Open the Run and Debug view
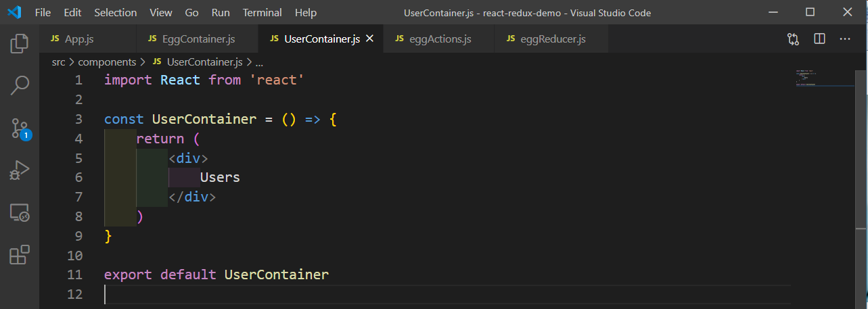 point(20,170)
